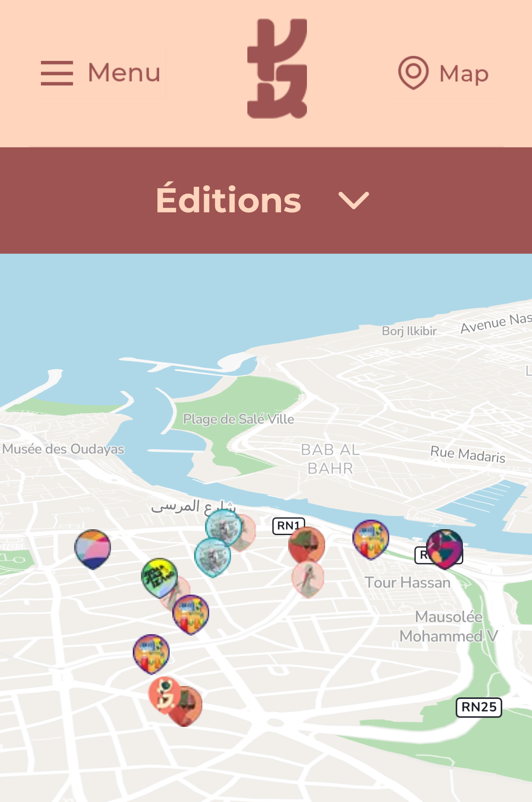Tap the Menu text label
Image resolution: width=532 pixels, height=802 pixels.
pyautogui.click(x=124, y=73)
